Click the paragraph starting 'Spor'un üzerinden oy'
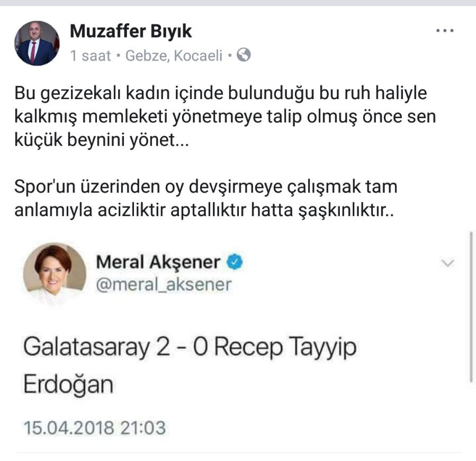The height and width of the screenshot is (461, 476). pos(206,198)
